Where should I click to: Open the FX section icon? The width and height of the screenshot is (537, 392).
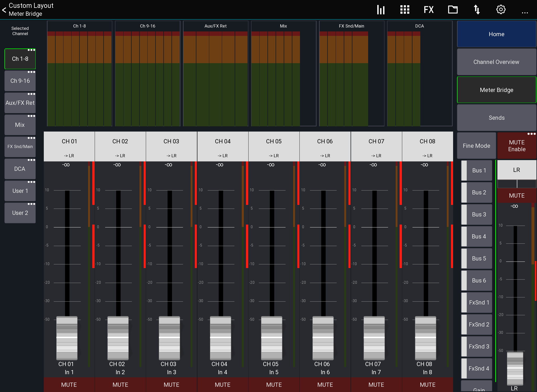click(x=429, y=10)
